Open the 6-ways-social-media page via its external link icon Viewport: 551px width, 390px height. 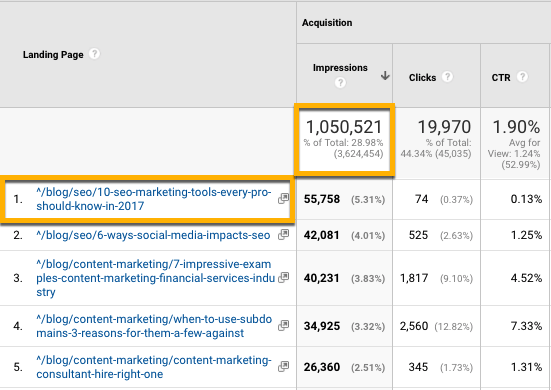283,235
